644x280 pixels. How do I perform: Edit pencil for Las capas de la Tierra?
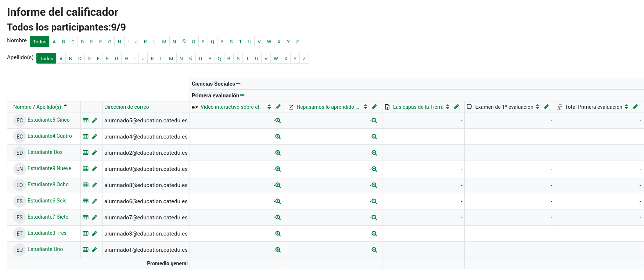(457, 107)
